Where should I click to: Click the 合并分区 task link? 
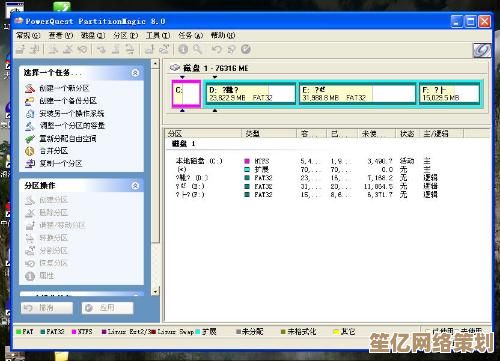[x=54, y=151]
